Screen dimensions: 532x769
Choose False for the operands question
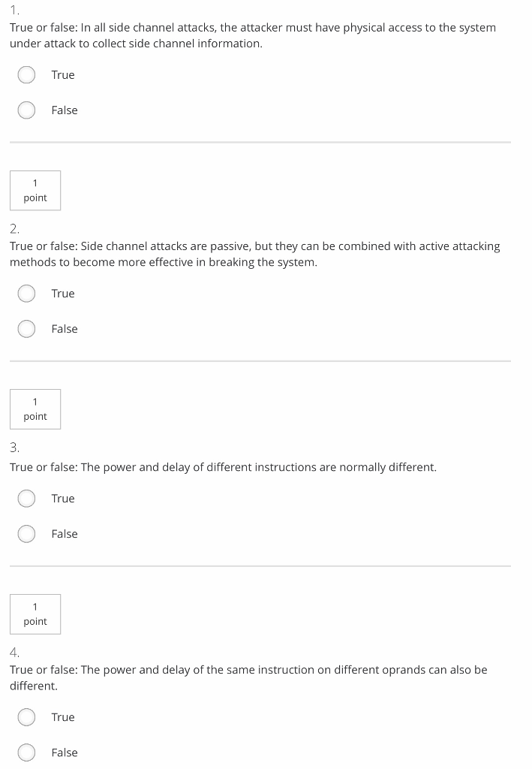[26, 752]
